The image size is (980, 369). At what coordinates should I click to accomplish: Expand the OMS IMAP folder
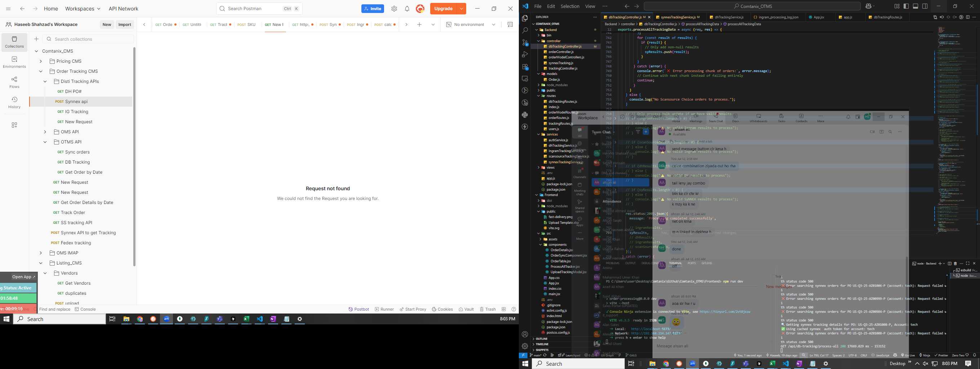pos(41,253)
